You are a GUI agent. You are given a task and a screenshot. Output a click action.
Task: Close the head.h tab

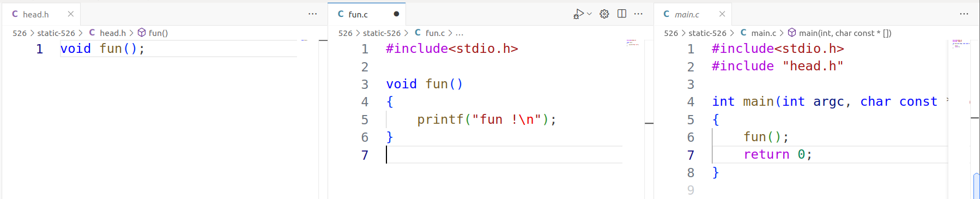click(71, 14)
